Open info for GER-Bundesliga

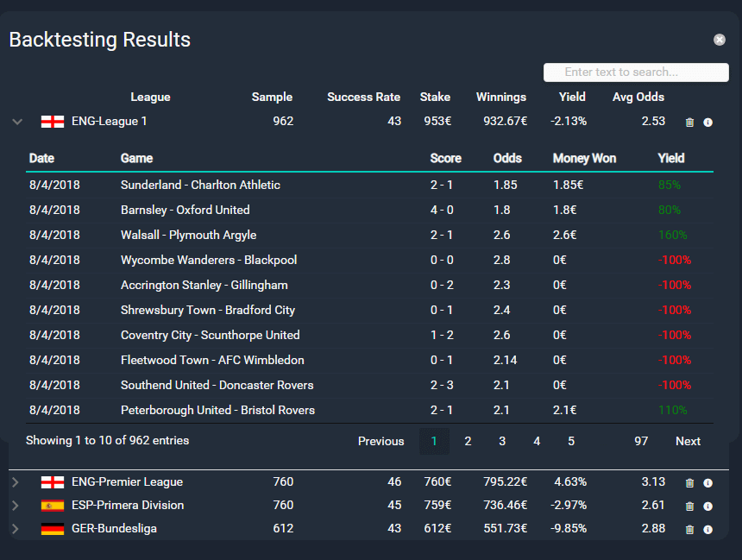pyautogui.click(x=707, y=528)
